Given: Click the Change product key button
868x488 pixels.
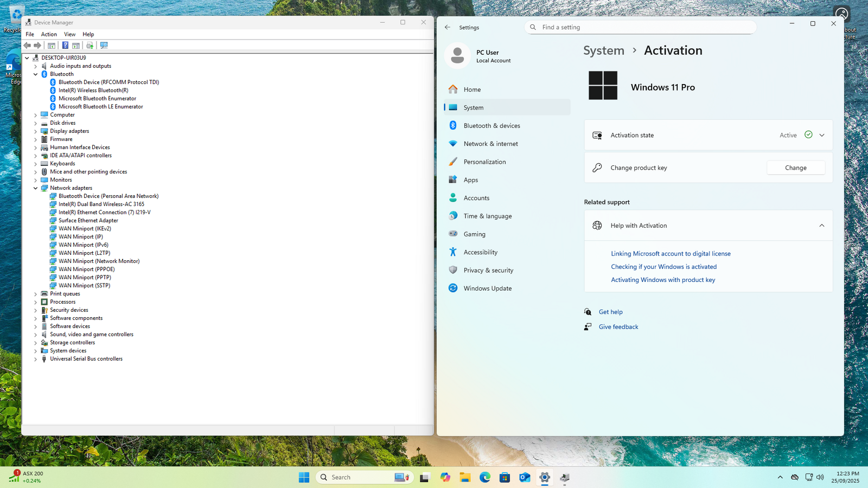Looking at the screenshot, I should coord(795,168).
